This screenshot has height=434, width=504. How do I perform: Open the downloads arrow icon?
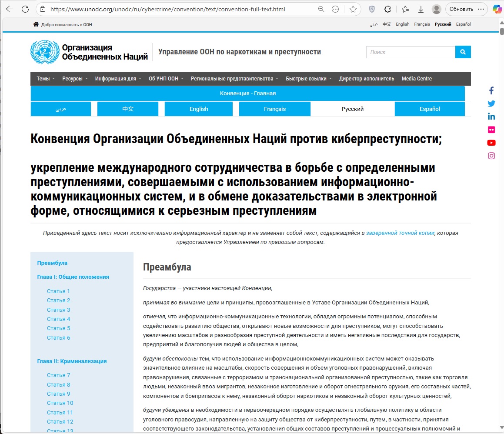pyautogui.click(x=421, y=9)
